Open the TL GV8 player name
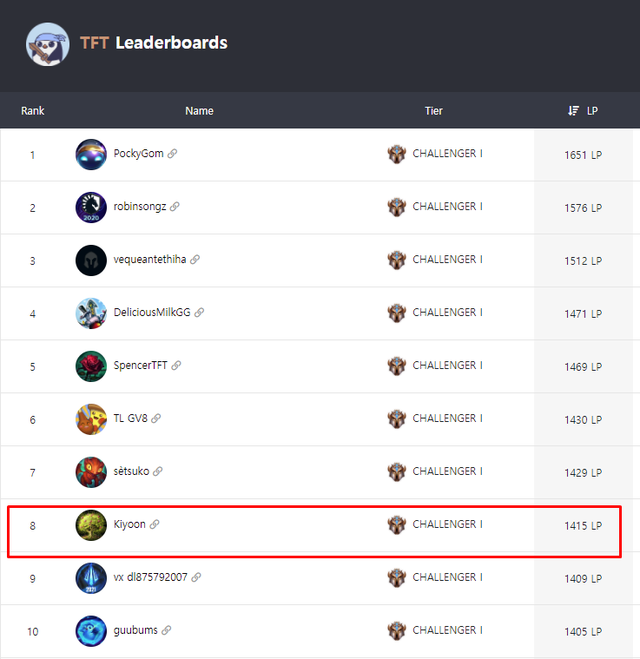This screenshot has height=659, width=640. [x=130, y=418]
